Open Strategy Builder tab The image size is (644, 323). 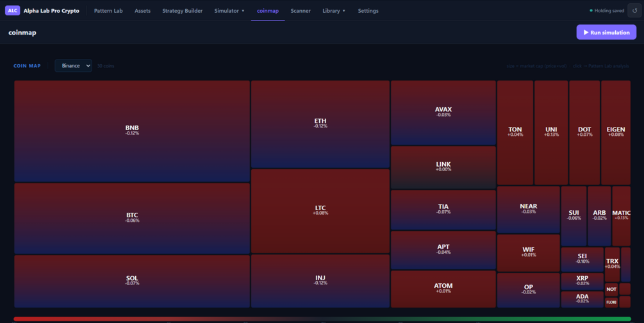[x=183, y=11]
